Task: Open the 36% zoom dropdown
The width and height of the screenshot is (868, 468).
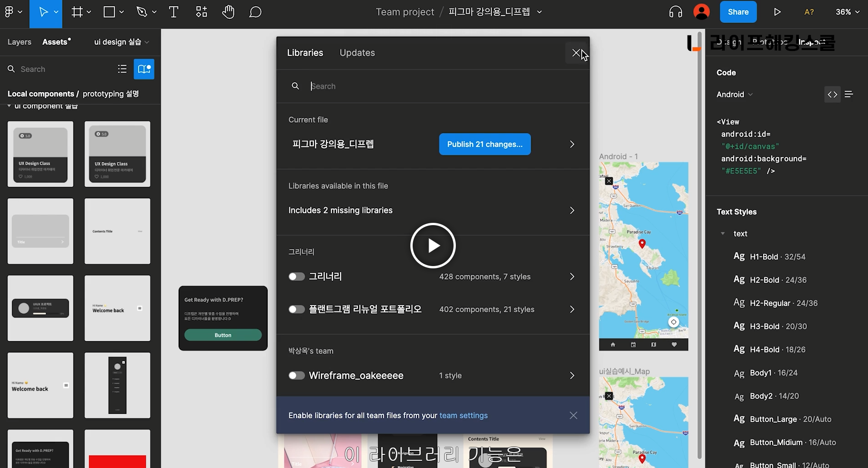Action: tap(848, 12)
